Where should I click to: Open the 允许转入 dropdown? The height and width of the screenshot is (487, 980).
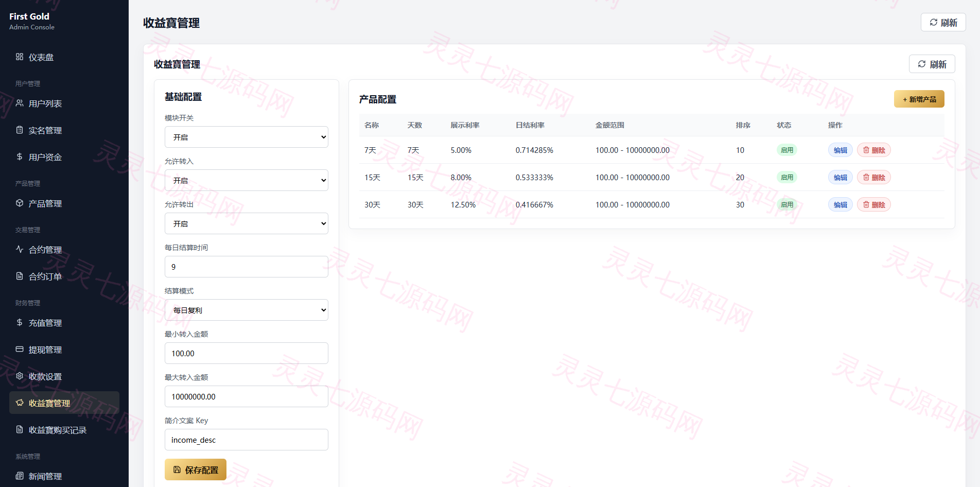pyautogui.click(x=247, y=180)
